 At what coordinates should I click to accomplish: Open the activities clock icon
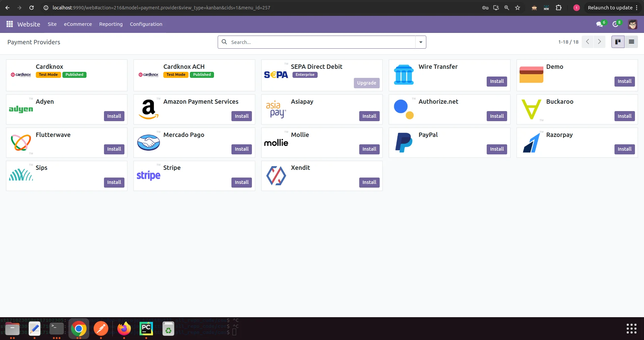(615, 24)
